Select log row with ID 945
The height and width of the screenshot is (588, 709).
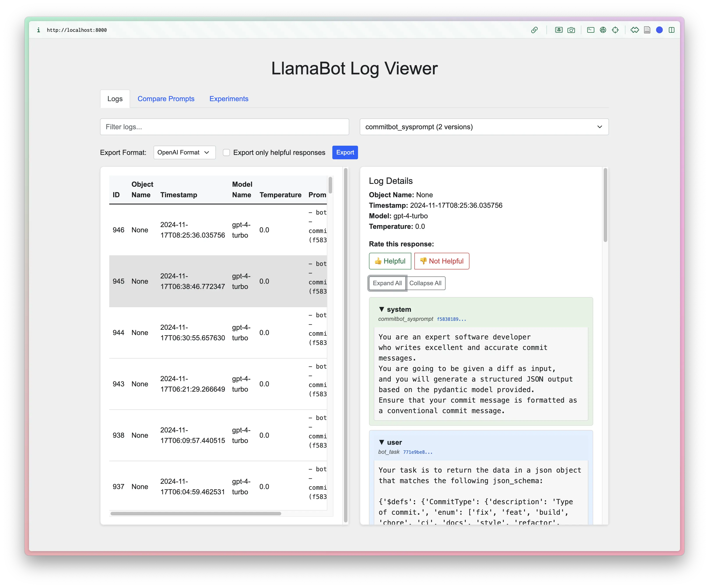[x=218, y=281]
